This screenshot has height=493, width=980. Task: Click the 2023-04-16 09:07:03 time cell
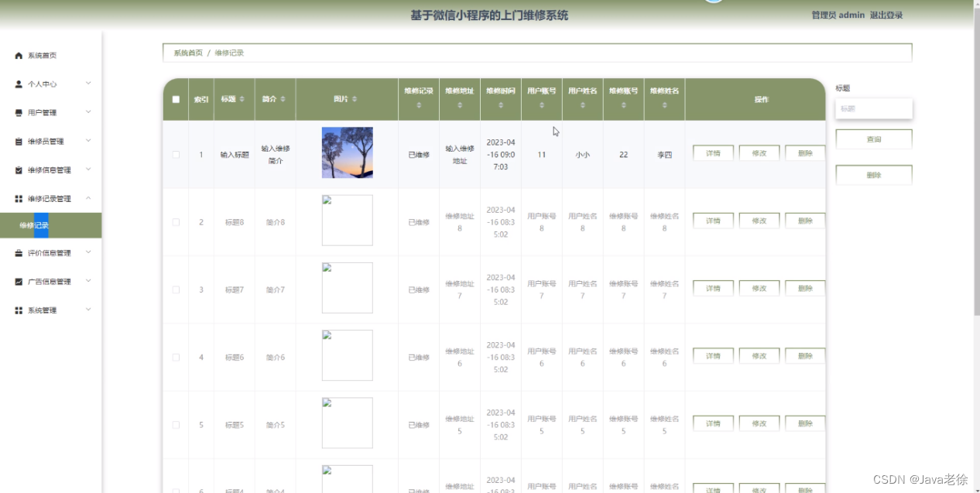pos(501,155)
